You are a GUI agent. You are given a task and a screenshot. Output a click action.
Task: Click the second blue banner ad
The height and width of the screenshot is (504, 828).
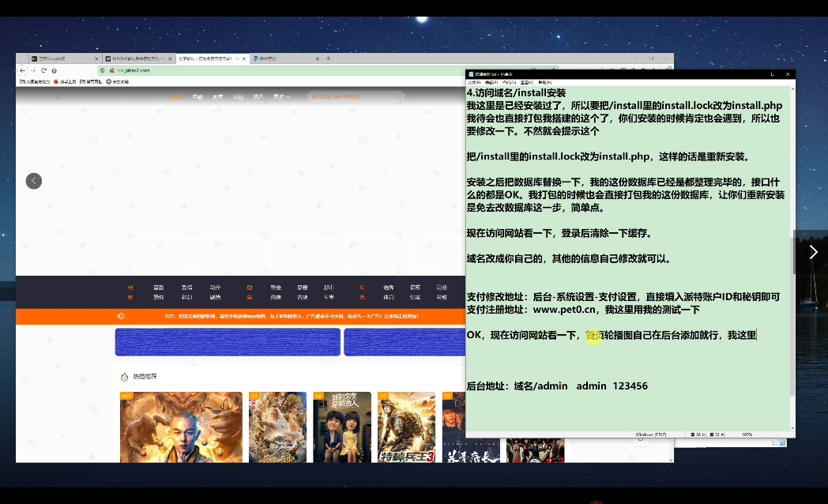coord(405,342)
